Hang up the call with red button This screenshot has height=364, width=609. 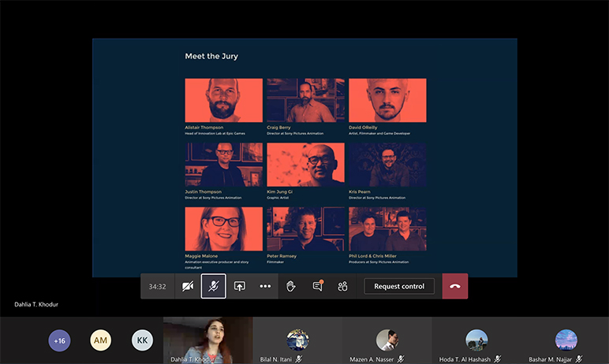pos(455,286)
